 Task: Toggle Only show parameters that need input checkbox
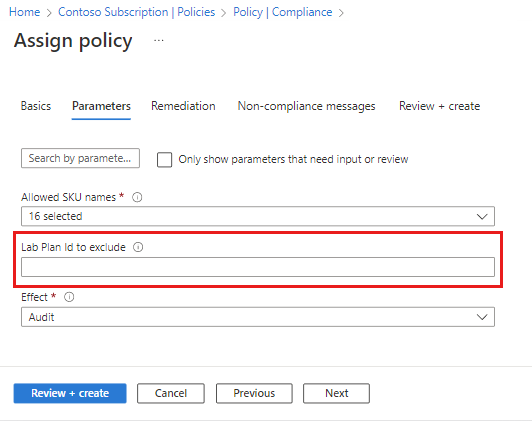coord(165,159)
